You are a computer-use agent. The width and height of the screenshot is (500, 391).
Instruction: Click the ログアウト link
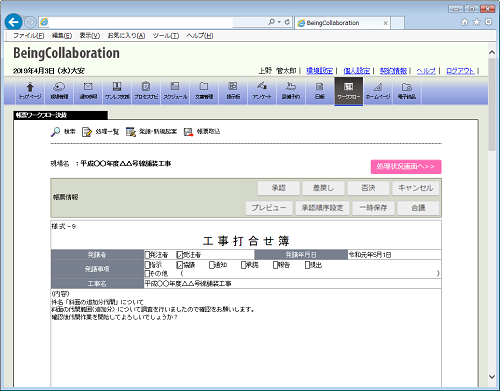tap(460, 71)
